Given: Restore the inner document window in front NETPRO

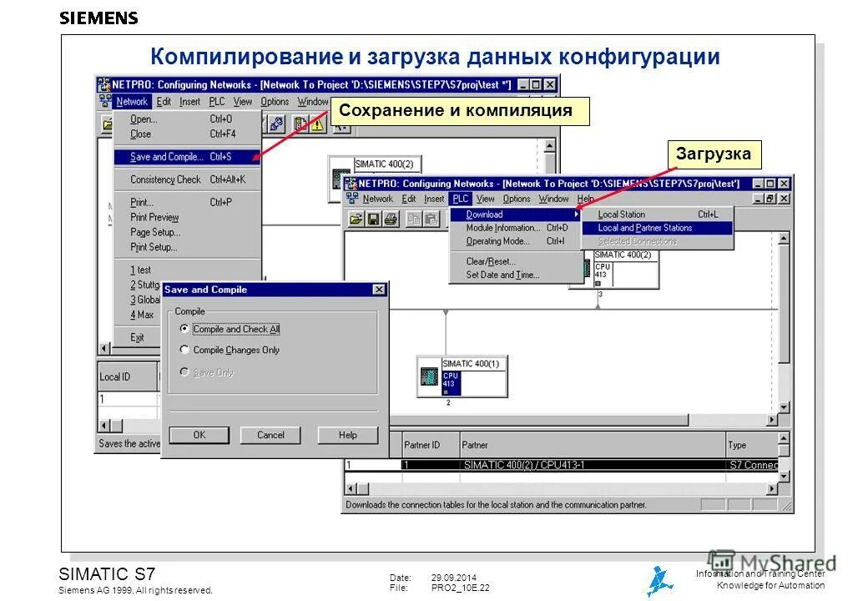Looking at the screenshot, I should [x=770, y=199].
